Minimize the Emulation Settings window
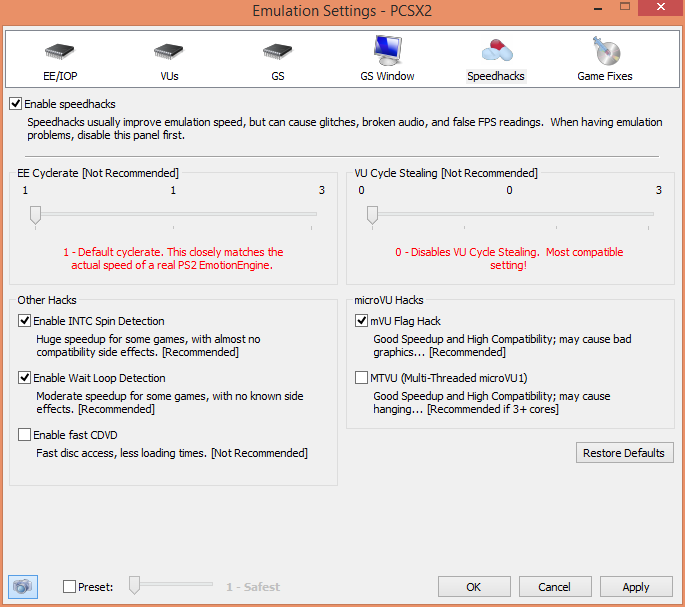 pyautogui.click(x=599, y=9)
